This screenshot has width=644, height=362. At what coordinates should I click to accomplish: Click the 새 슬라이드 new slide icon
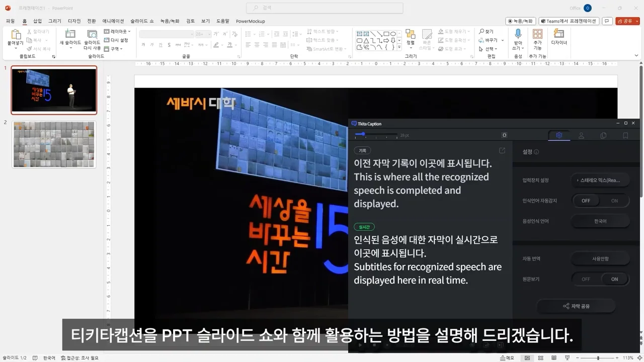click(70, 34)
